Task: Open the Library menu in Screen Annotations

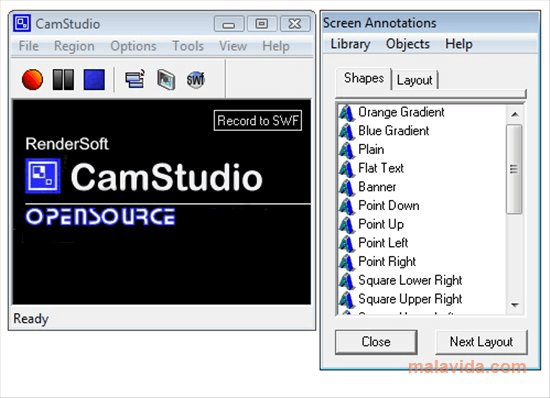Action: click(350, 44)
